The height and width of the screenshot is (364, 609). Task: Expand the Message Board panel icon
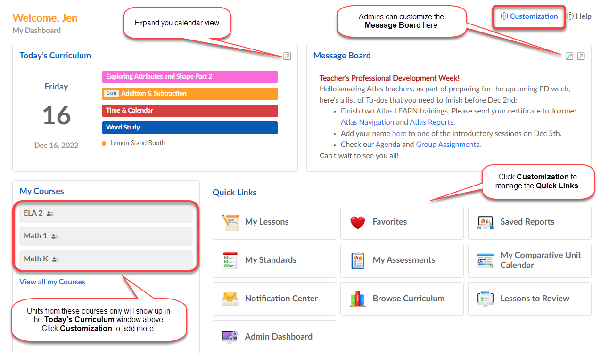(581, 57)
